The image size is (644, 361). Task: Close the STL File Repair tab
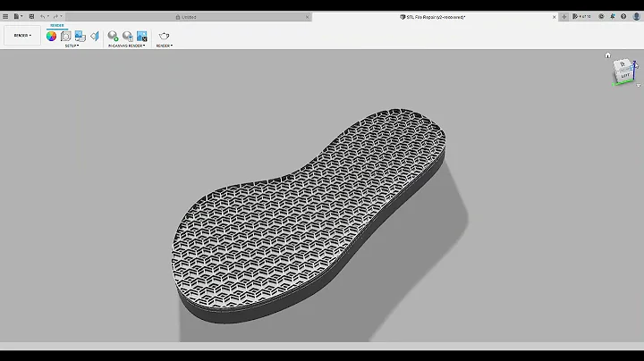[x=554, y=17]
